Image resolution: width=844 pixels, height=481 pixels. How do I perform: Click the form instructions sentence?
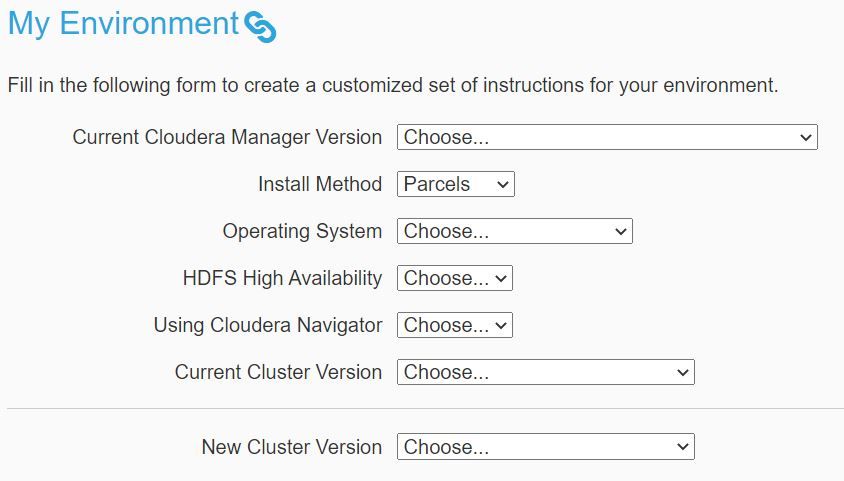pyautogui.click(x=392, y=85)
